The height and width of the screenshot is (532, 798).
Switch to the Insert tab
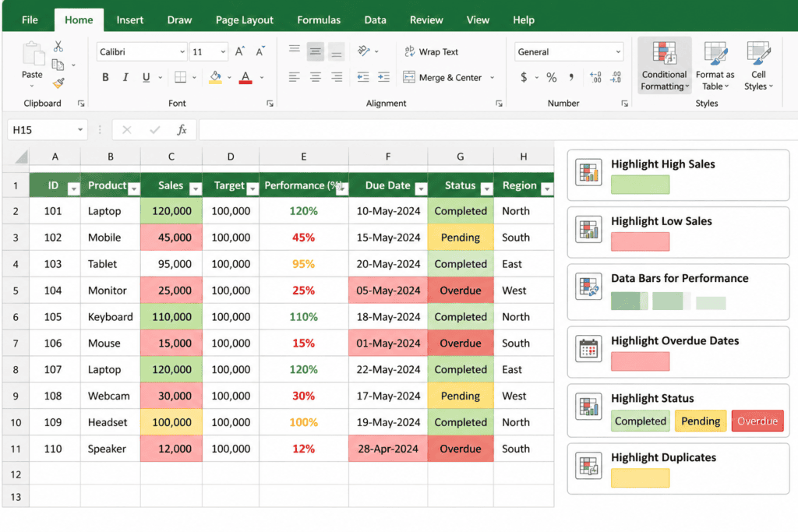tap(130, 19)
